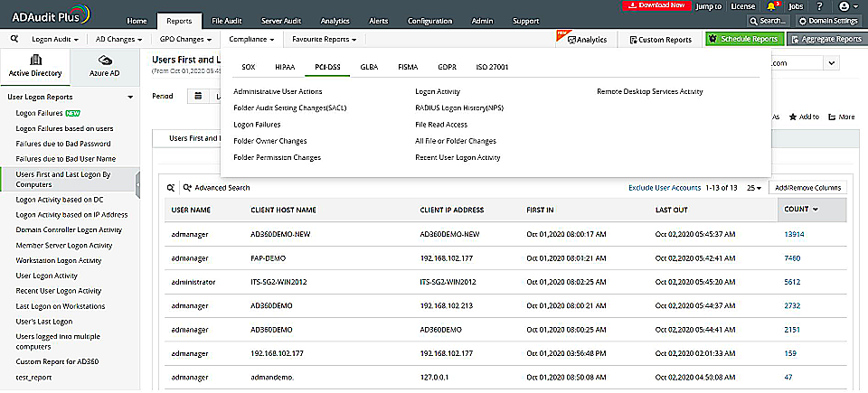Open Compliance dropdown menu
The image size is (868, 393).
(252, 40)
